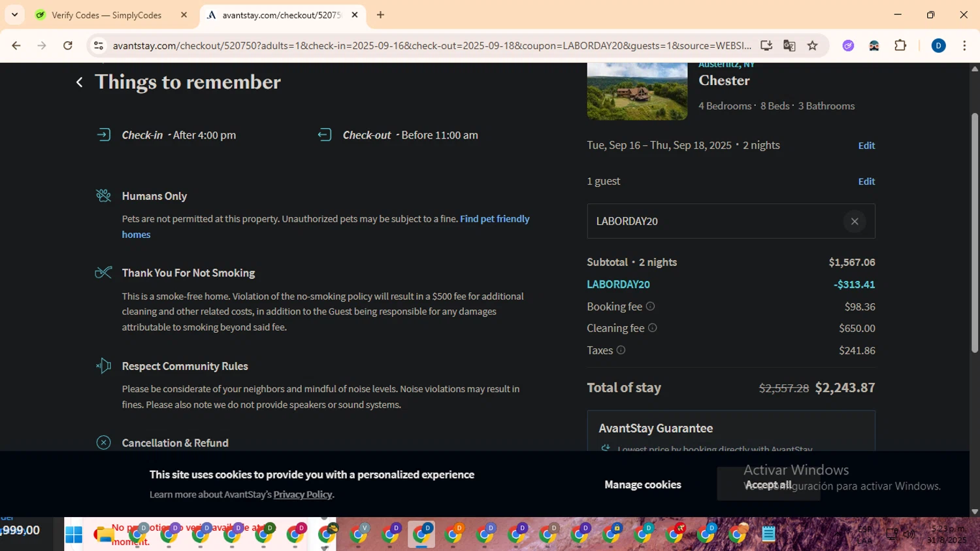The width and height of the screenshot is (980, 551).
Task: Click the browser address bar URL
Action: click(x=431, y=46)
